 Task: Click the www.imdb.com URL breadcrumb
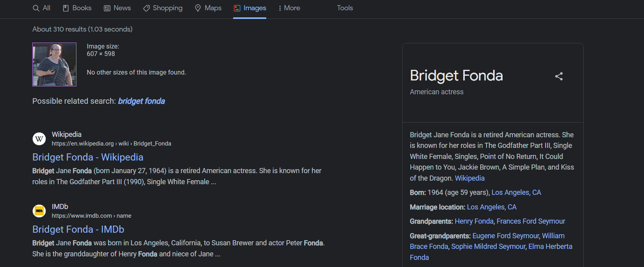click(x=91, y=216)
